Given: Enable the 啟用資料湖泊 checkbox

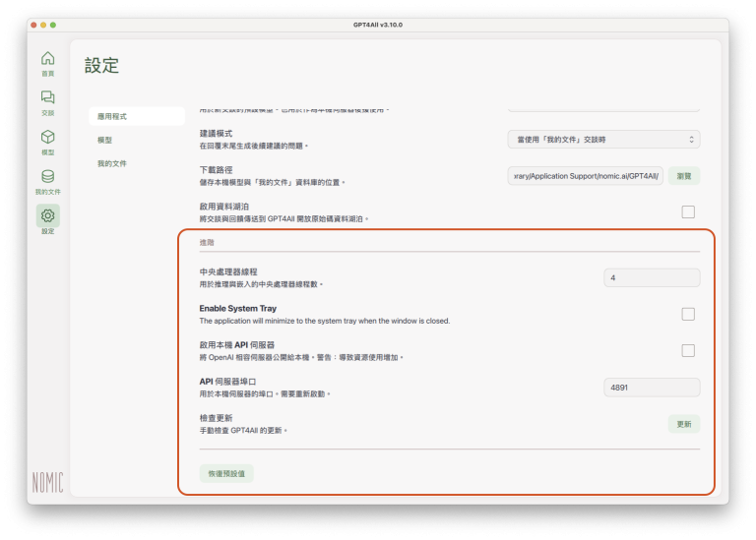Looking at the screenshot, I should pos(688,211).
